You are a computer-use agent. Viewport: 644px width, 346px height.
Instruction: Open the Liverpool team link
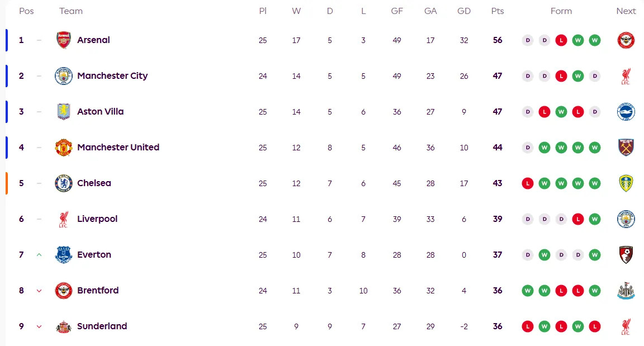point(97,219)
